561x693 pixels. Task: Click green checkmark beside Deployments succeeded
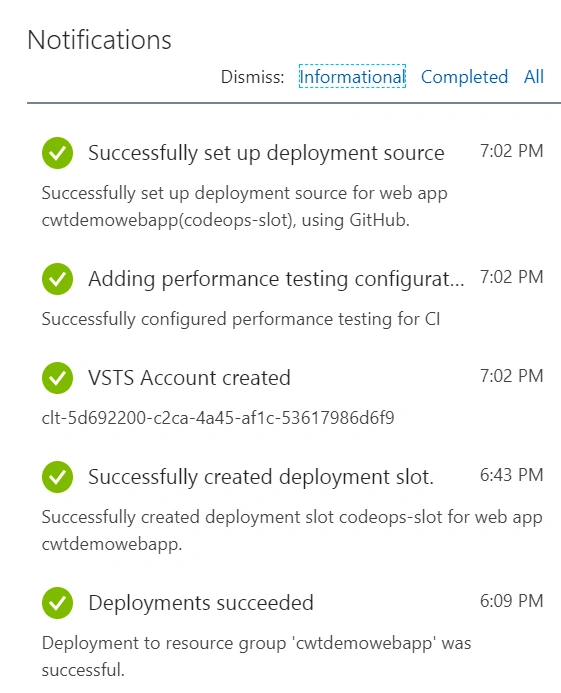pos(57,603)
